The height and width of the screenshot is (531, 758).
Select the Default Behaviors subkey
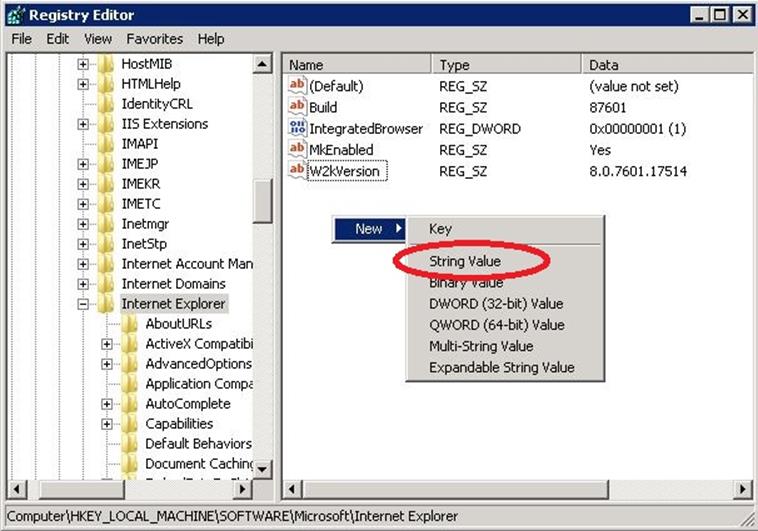click(x=198, y=443)
